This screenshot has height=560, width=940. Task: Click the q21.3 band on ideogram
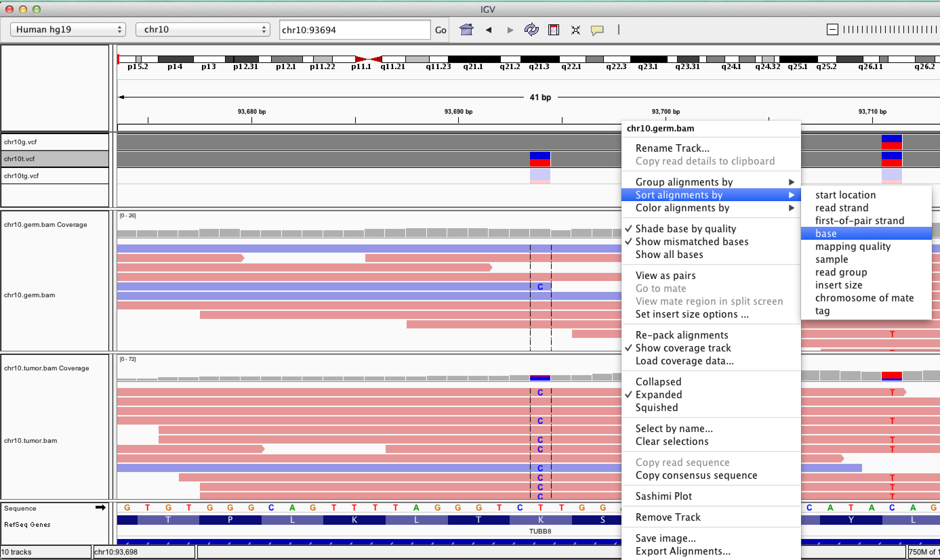pos(540,59)
